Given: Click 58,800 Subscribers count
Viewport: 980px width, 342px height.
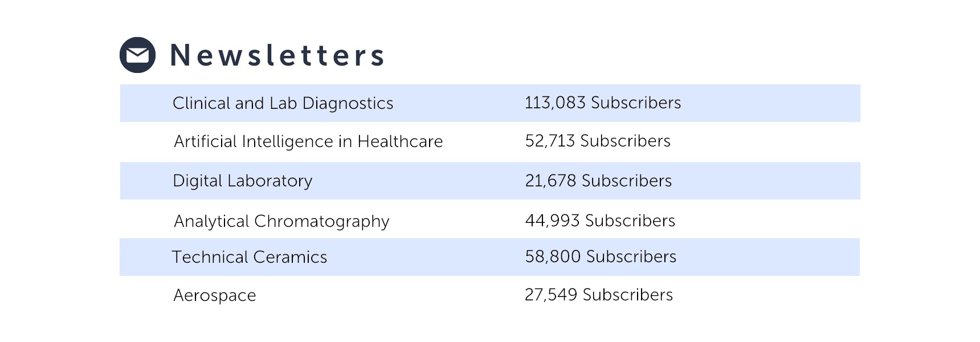Looking at the screenshot, I should point(601,256).
